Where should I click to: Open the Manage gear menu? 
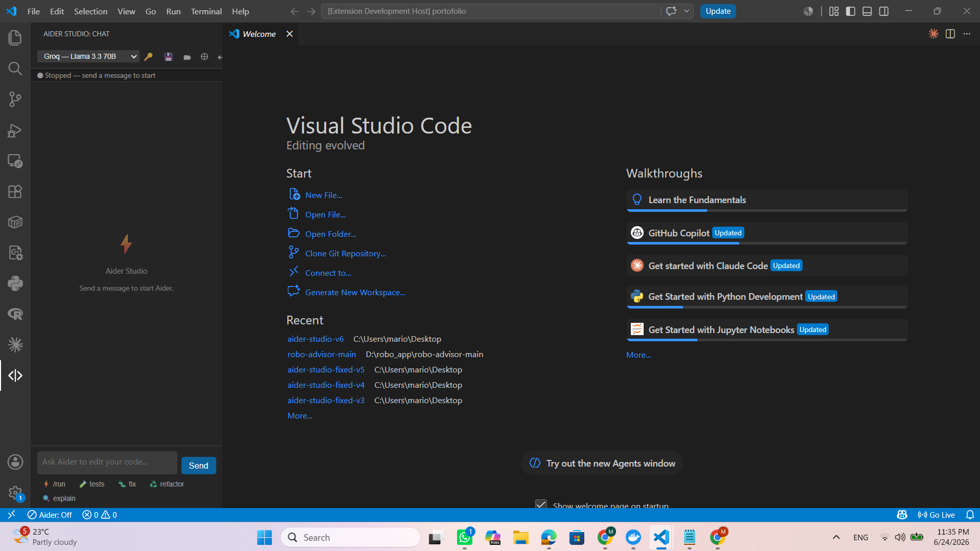15,493
